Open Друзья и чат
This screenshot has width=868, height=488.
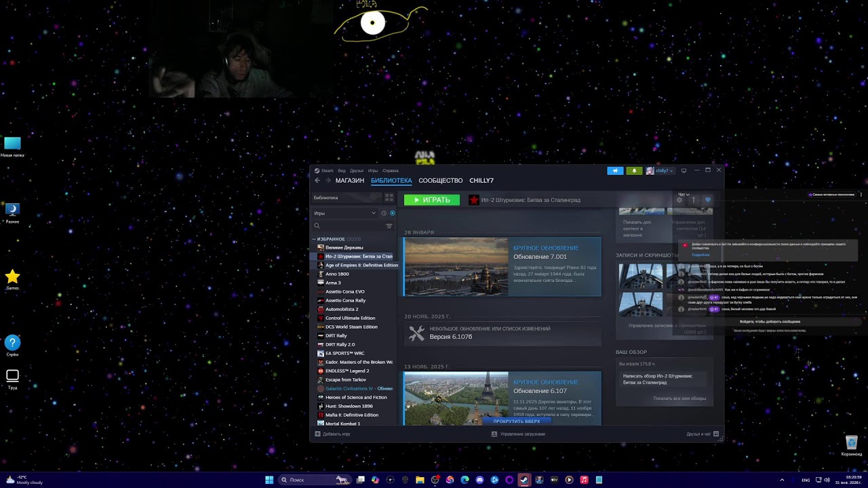[702, 434]
